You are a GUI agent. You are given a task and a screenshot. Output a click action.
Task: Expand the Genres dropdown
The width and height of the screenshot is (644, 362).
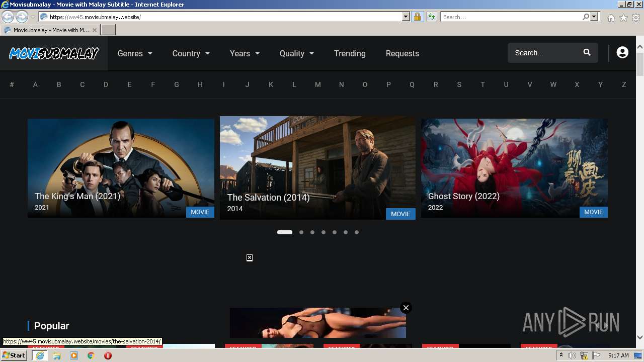point(135,53)
